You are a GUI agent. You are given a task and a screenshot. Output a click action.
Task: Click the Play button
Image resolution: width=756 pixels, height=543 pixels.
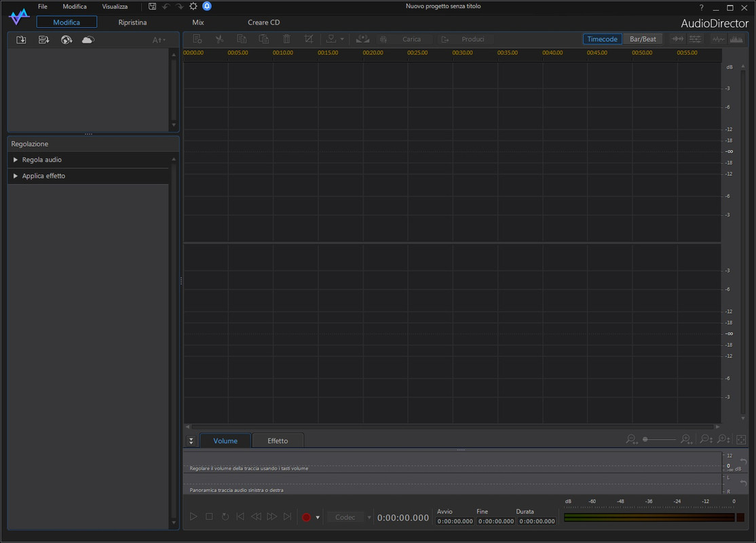(x=193, y=517)
